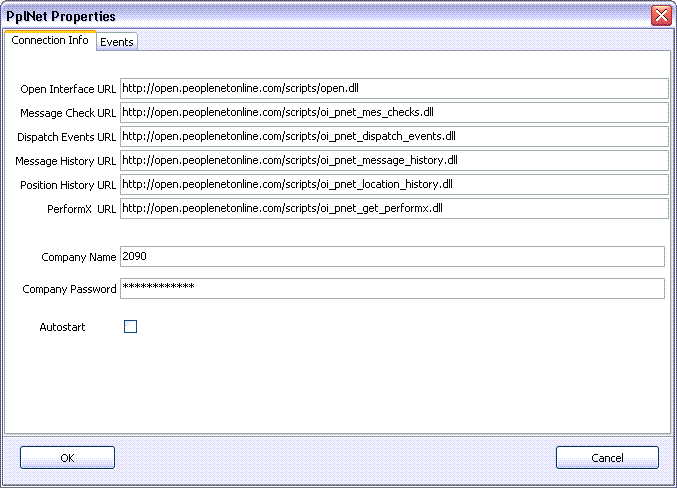Click the Open Interface URL field
This screenshot has width=677, height=488.
pos(394,89)
